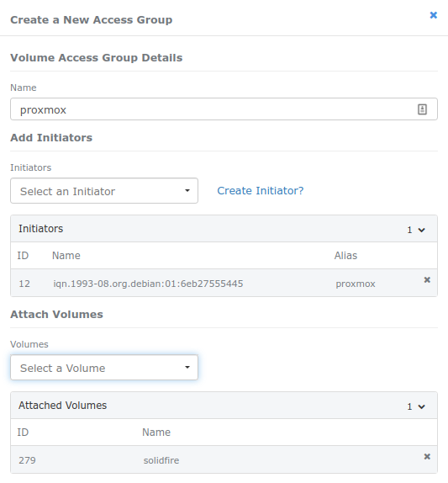Click the Initiators panel header title
The width and height of the screenshot is (448, 483).
point(41,229)
